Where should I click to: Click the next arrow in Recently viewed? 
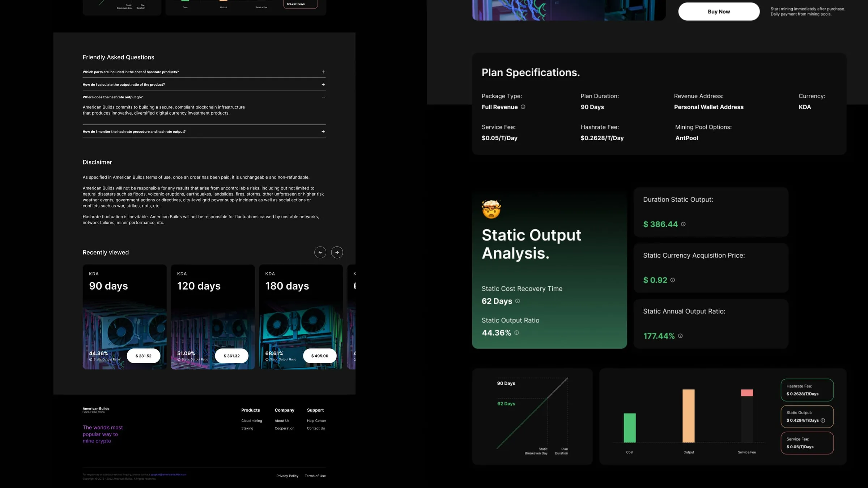coord(337,252)
